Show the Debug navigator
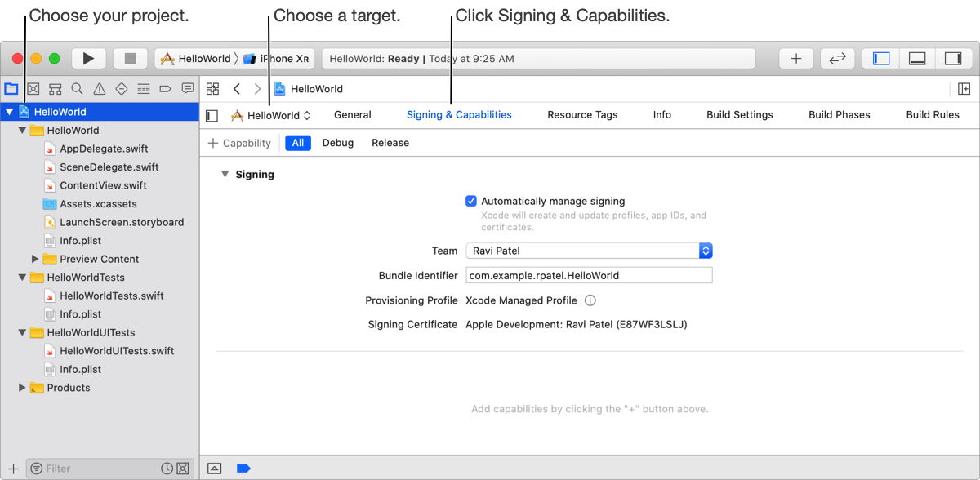Viewport: 980px width, 480px height. tap(143, 88)
